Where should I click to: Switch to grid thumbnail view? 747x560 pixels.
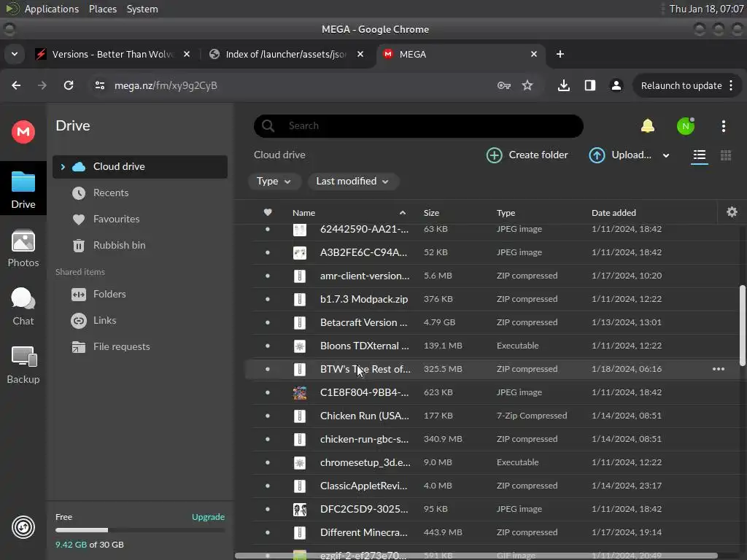click(x=726, y=155)
